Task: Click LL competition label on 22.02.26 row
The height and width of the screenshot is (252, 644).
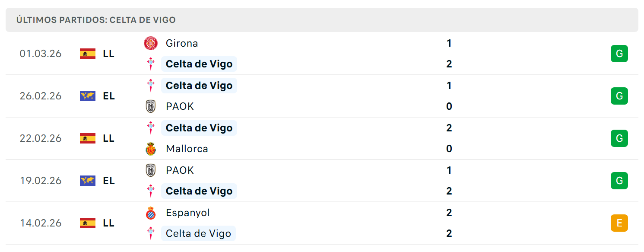Action: (x=109, y=138)
